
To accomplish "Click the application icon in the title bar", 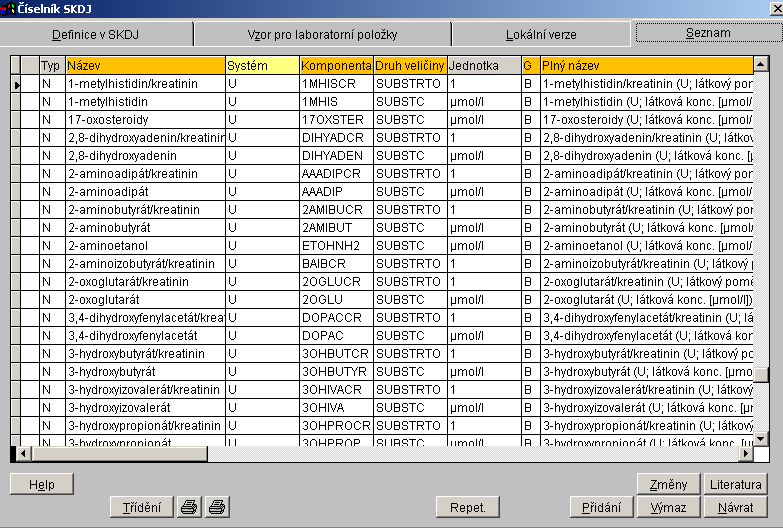I will (9, 9).
